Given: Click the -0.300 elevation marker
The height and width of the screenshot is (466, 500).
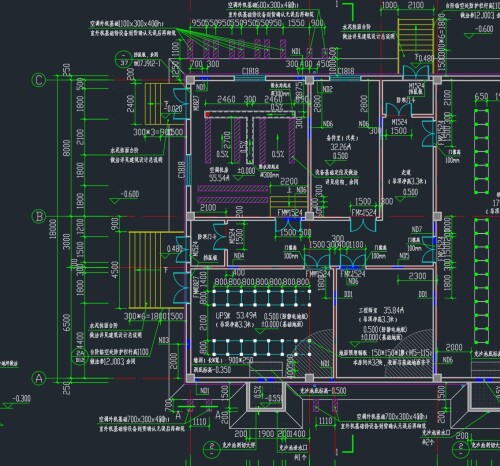Looking at the screenshot, I should pyautogui.click(x=21, y=399).
